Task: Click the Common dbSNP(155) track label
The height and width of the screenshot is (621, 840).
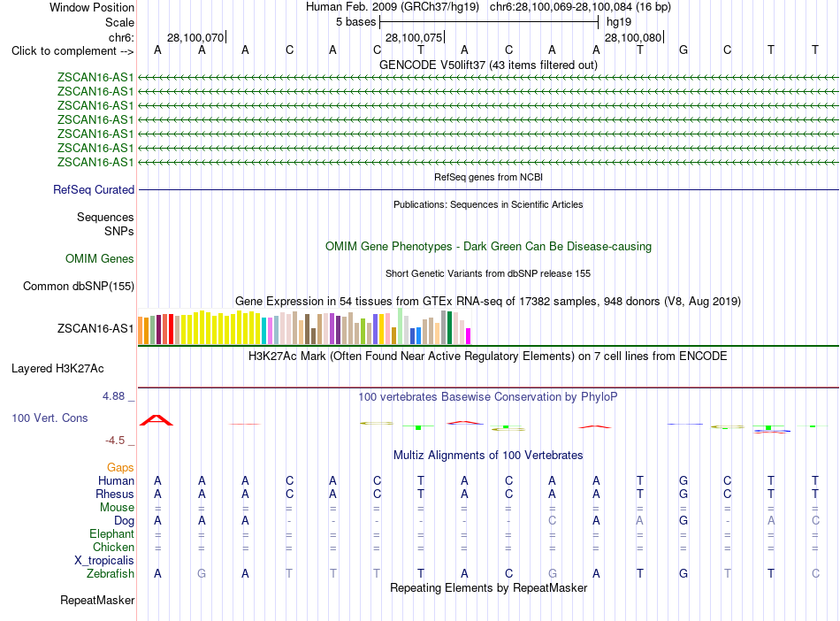Action: 78,286
